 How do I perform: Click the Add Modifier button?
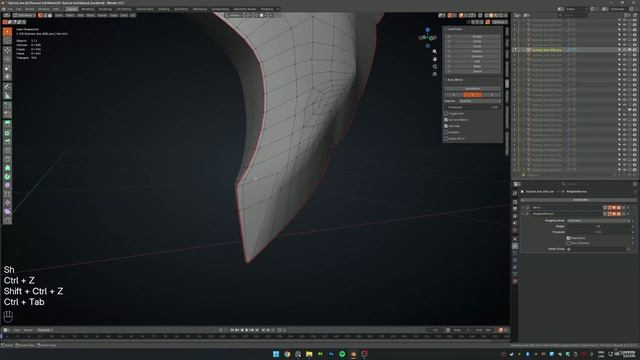[x=580, y=200]
